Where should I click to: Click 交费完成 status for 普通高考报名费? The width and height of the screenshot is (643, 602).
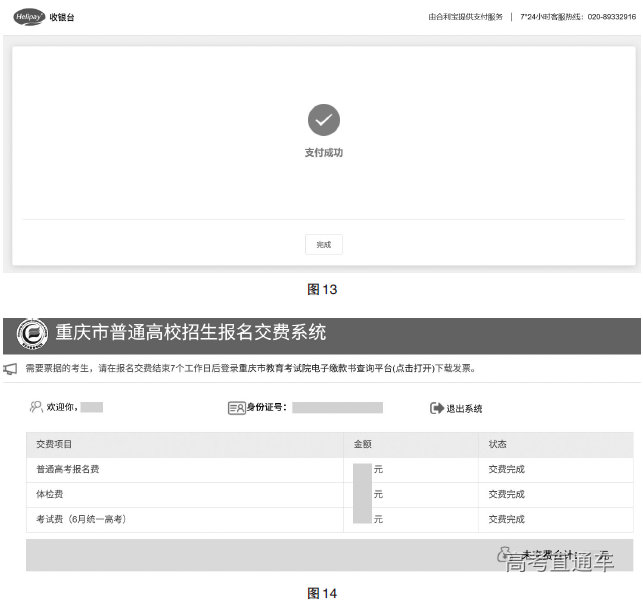(x=506, y=470)
